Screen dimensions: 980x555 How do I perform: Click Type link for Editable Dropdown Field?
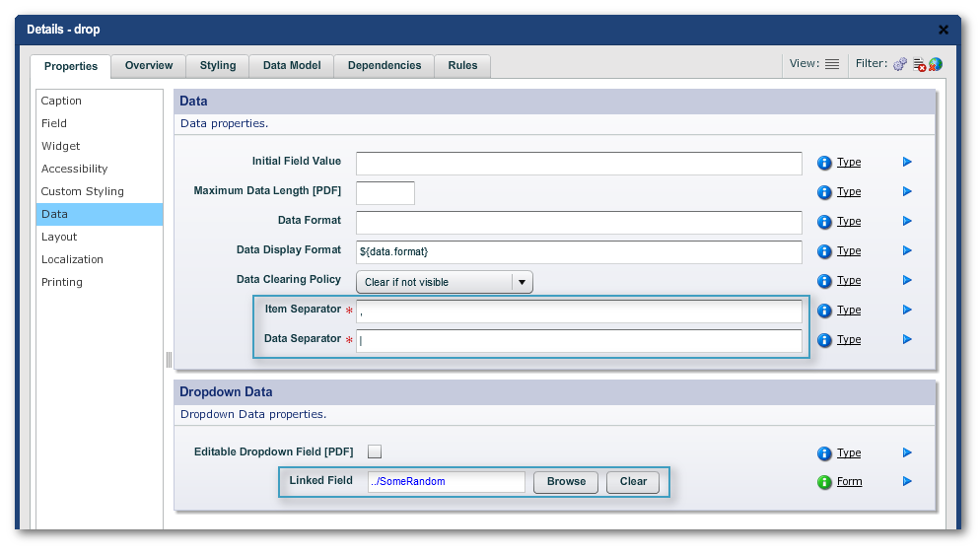coord(849,452)
